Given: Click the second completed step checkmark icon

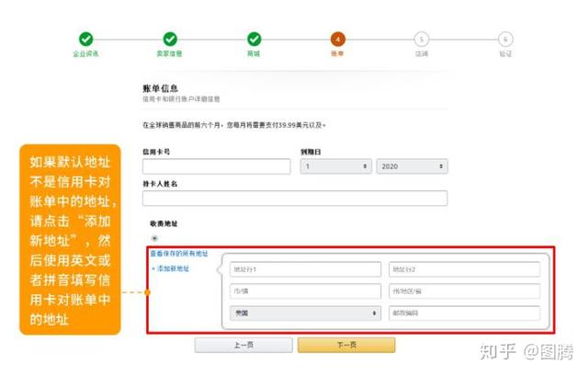Looking at the screenshot, I should coord(170,39).
